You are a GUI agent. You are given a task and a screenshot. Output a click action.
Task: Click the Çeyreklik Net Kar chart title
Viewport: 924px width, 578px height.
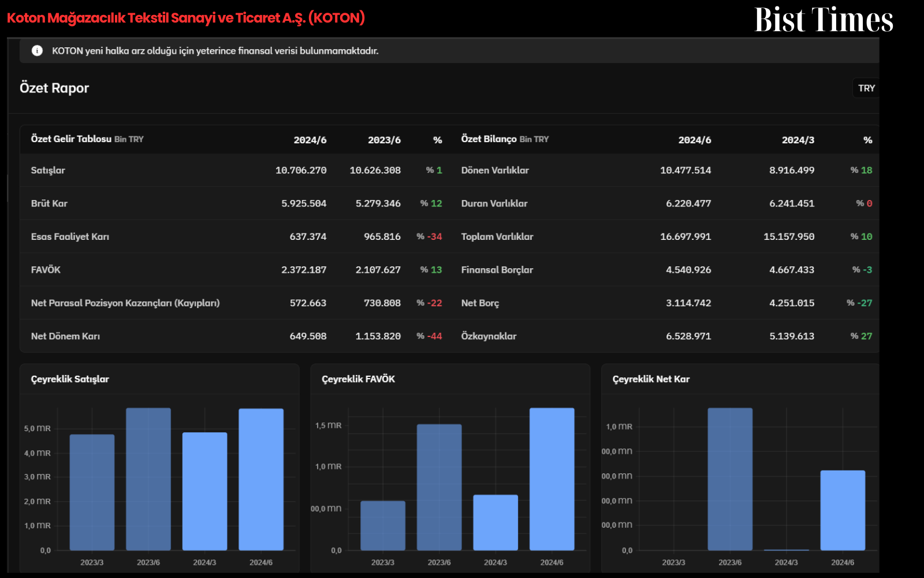(x=651, y=379)
